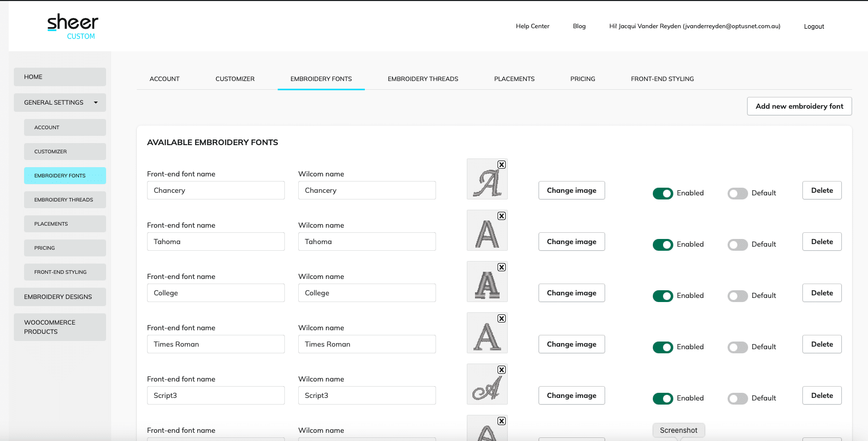This screenshot has width=868, height=441.
Task: Open Embroidery Threads in the sidebar
Action: (65, 200)
